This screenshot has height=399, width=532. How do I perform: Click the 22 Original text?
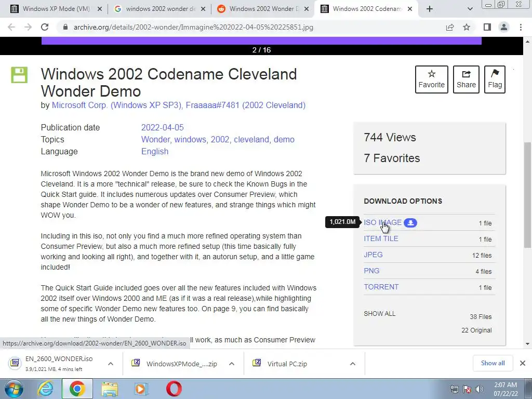point(476,330)
